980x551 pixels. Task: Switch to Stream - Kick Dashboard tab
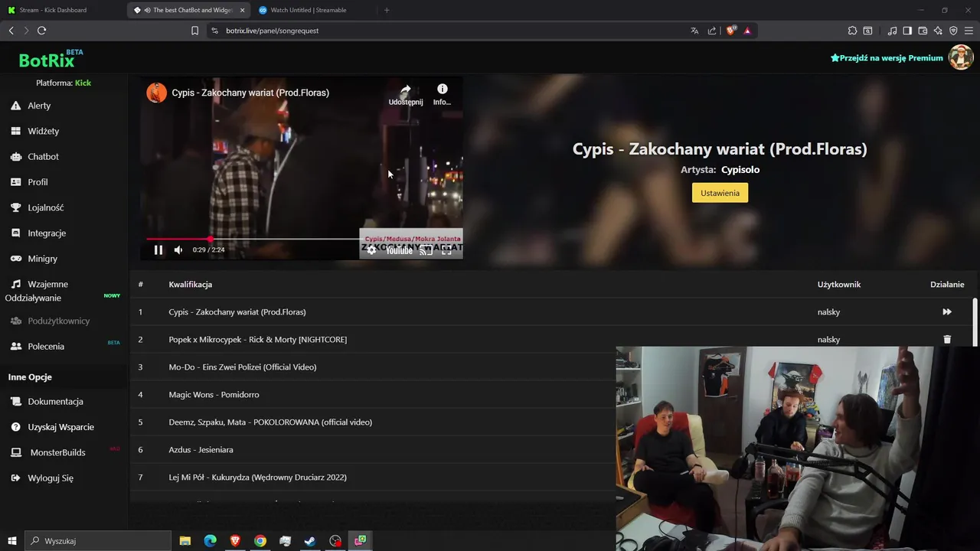coord(61,10)
